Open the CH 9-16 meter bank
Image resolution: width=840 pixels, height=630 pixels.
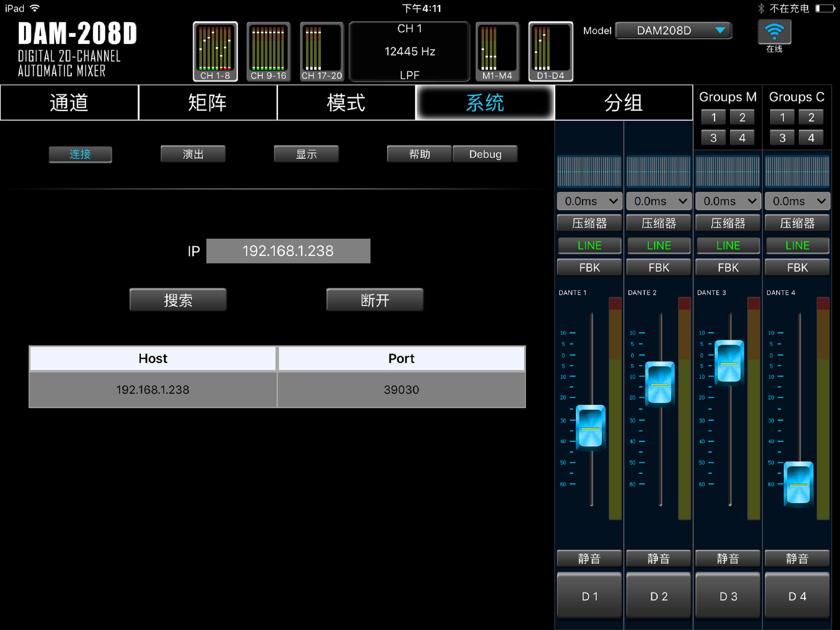coord(268,51)
